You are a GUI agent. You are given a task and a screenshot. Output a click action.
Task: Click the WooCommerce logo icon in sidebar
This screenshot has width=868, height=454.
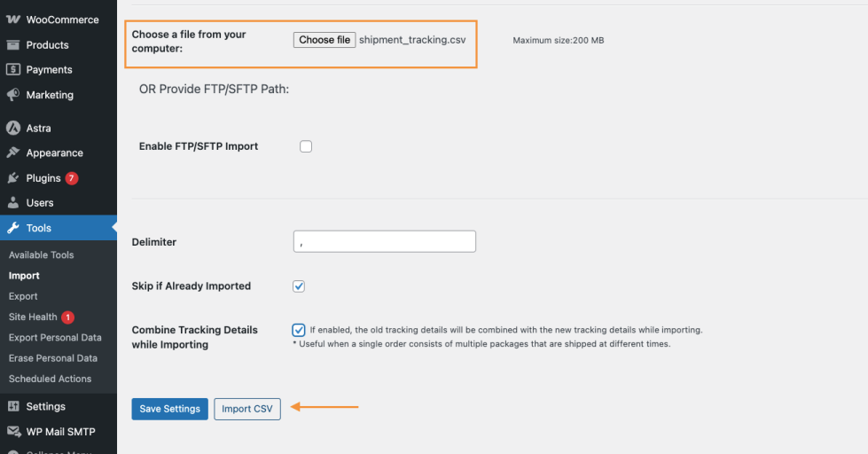tap(13, 20)
